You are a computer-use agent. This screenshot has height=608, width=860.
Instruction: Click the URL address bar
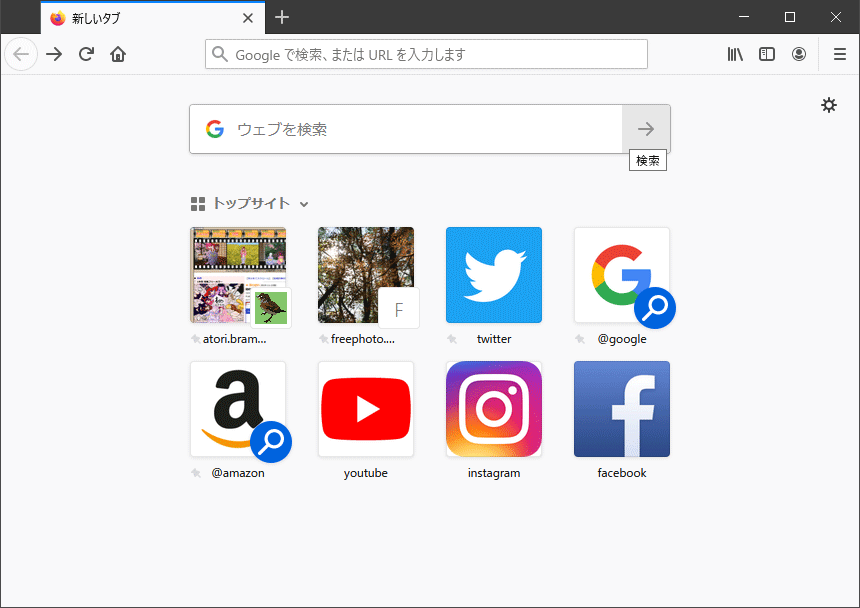tap(426, 54)
